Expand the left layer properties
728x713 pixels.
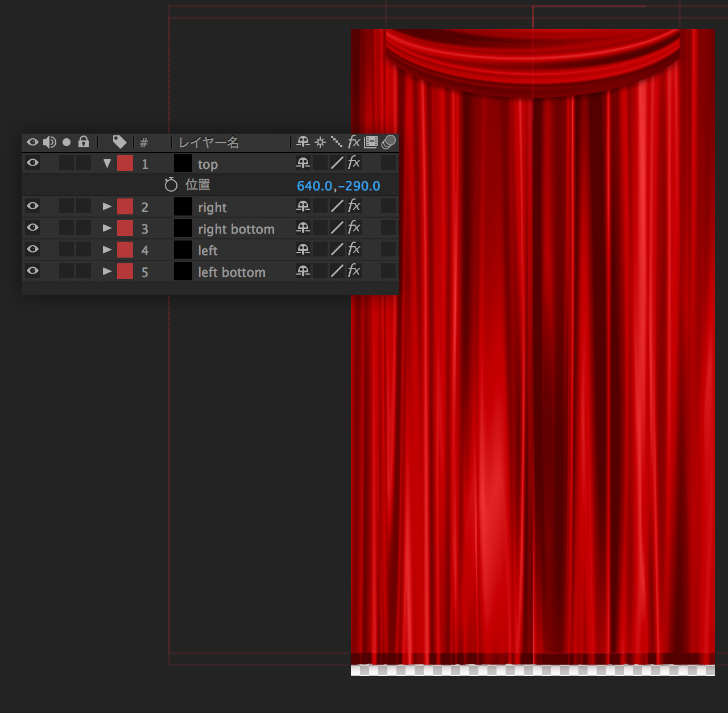(107, 250)
